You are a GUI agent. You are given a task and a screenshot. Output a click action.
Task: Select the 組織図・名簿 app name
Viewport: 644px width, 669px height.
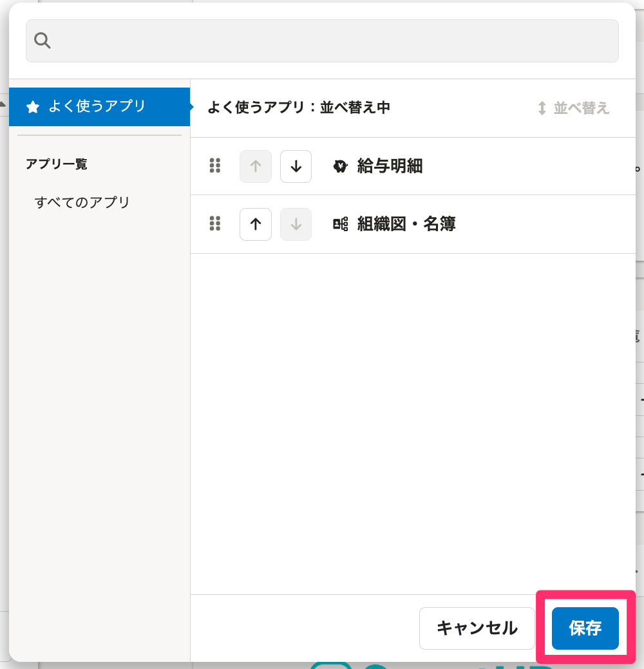(406, 224)
